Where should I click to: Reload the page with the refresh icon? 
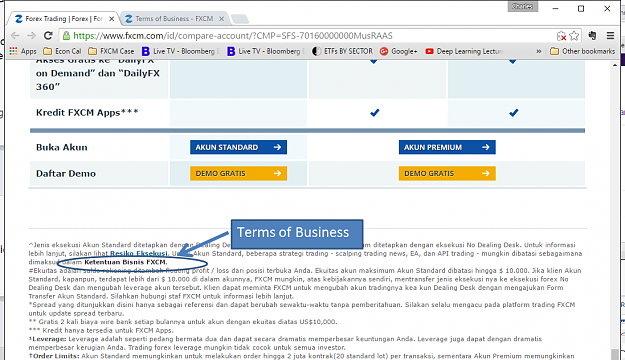48,35
